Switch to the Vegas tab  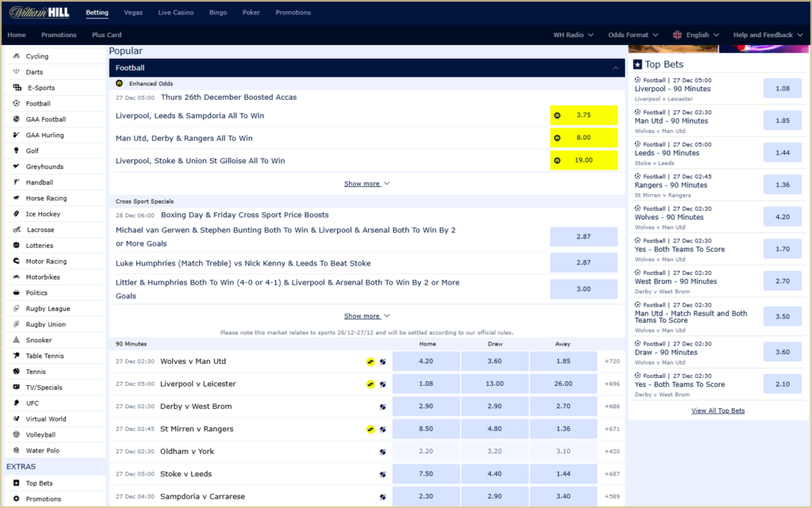(133, 13)
